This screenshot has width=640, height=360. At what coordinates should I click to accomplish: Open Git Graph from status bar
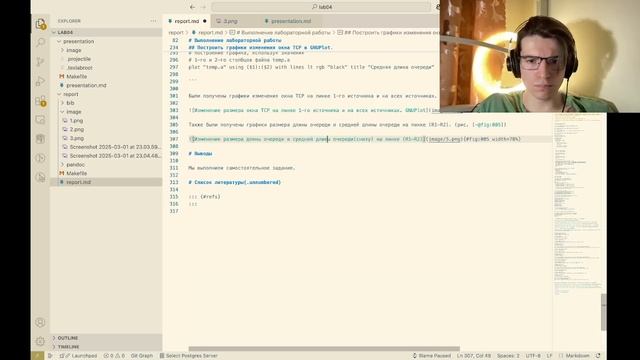pos(142,356)
